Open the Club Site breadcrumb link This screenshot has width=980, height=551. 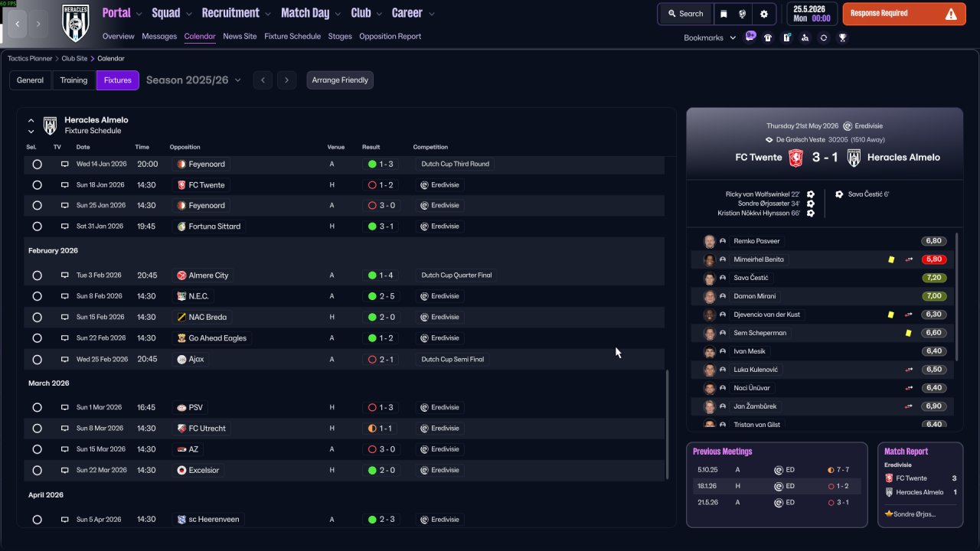74,58
